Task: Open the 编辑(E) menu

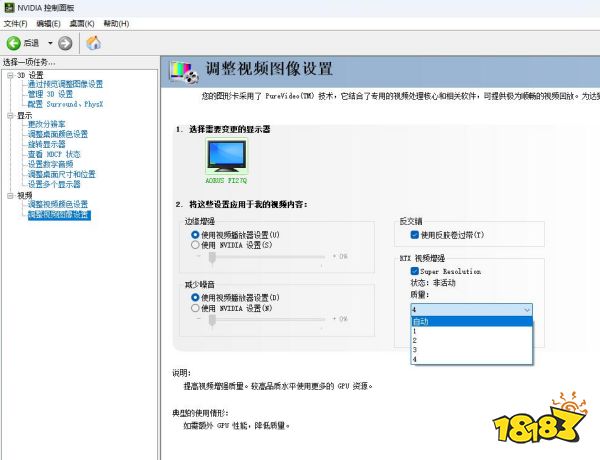Action: pos(48,24)
